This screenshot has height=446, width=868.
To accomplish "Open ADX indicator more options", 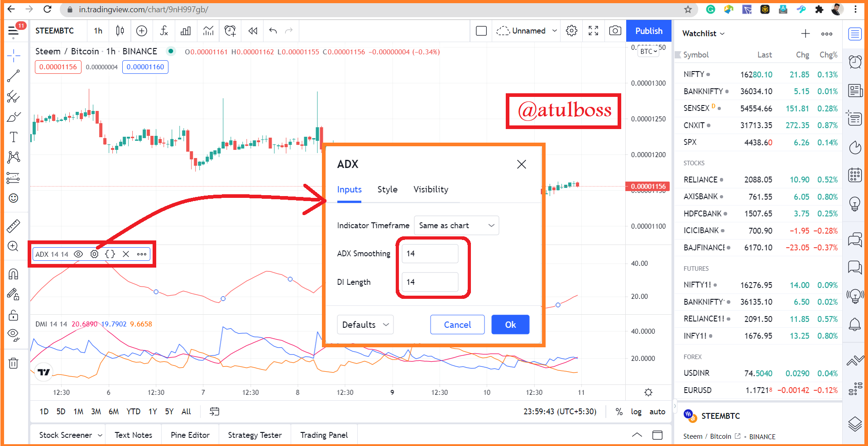I will pos(142,254).
